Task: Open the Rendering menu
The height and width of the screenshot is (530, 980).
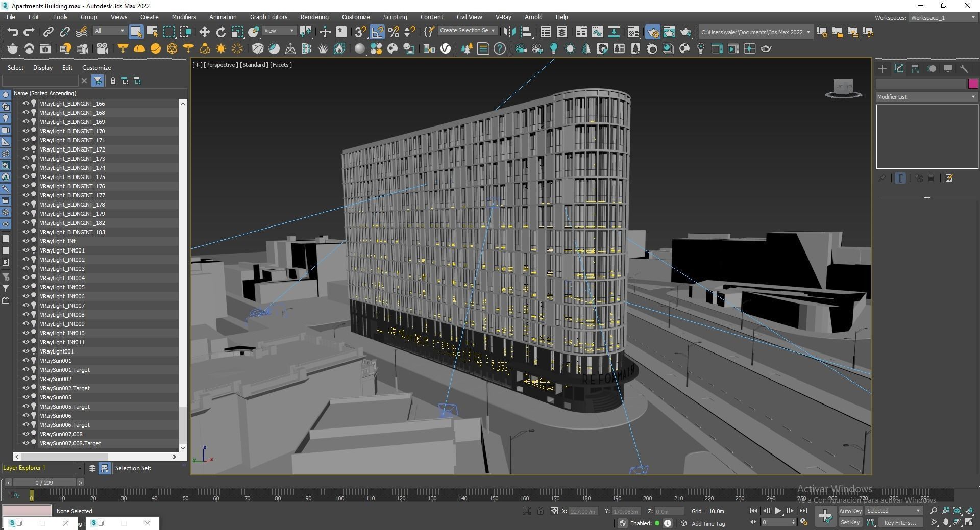Action: [x=314, y=17]
